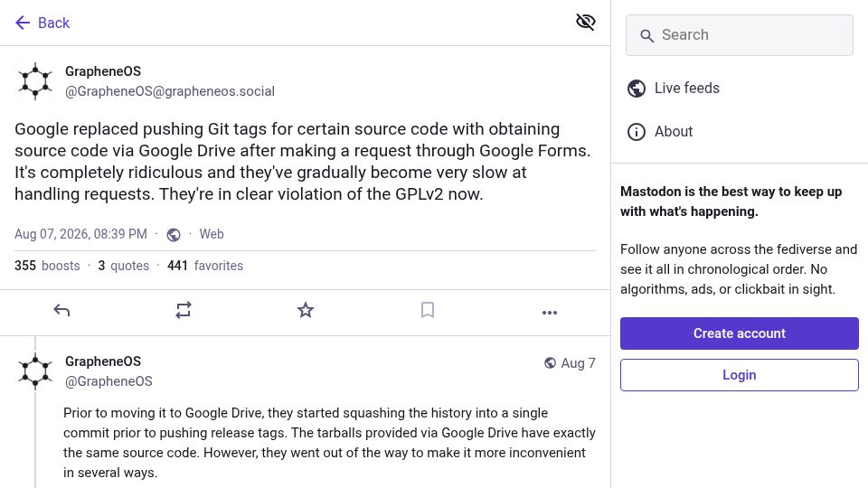Click reply text starting 'Prior to moving it'
Image resolution: width=868 pixels, height=488 pixels.
(329, 443)
